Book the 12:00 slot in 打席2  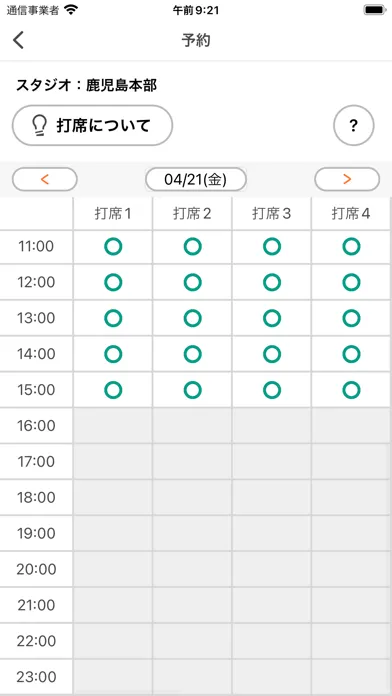(193, 282)
